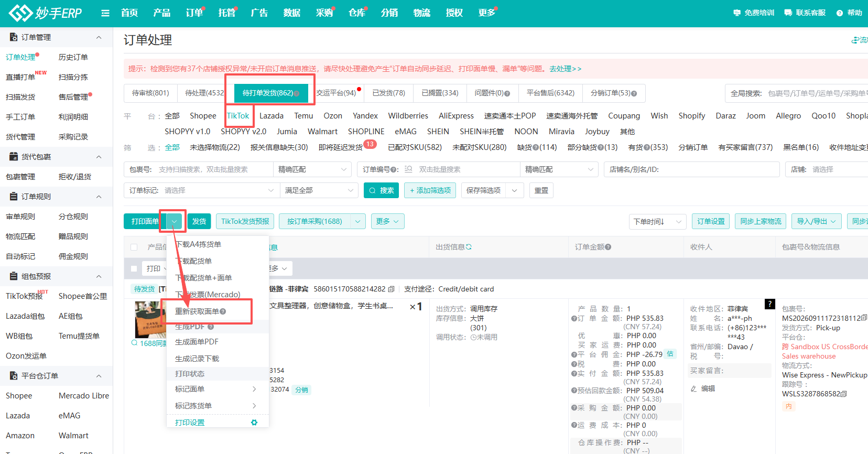The height and width of the screenshot is (454, 868).
Task: Click the 1688同款 search icon
Action: 135,343
